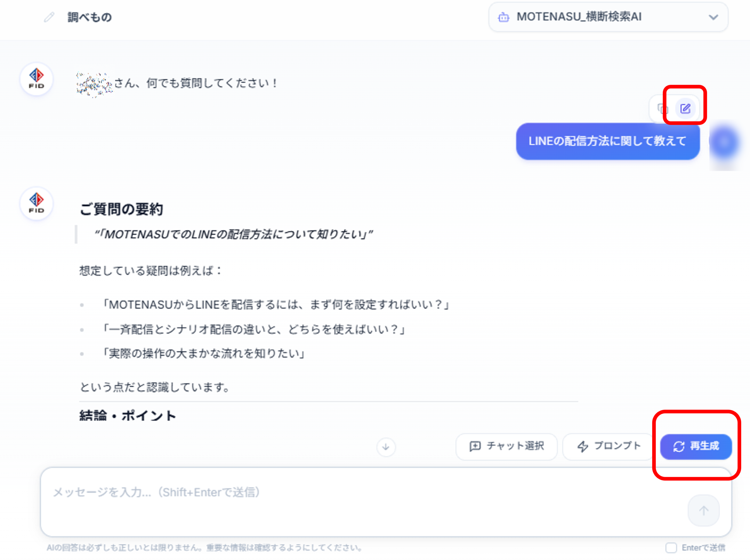Edit the sent message via the edit icon
750x560 pixels.
point(685,109)
